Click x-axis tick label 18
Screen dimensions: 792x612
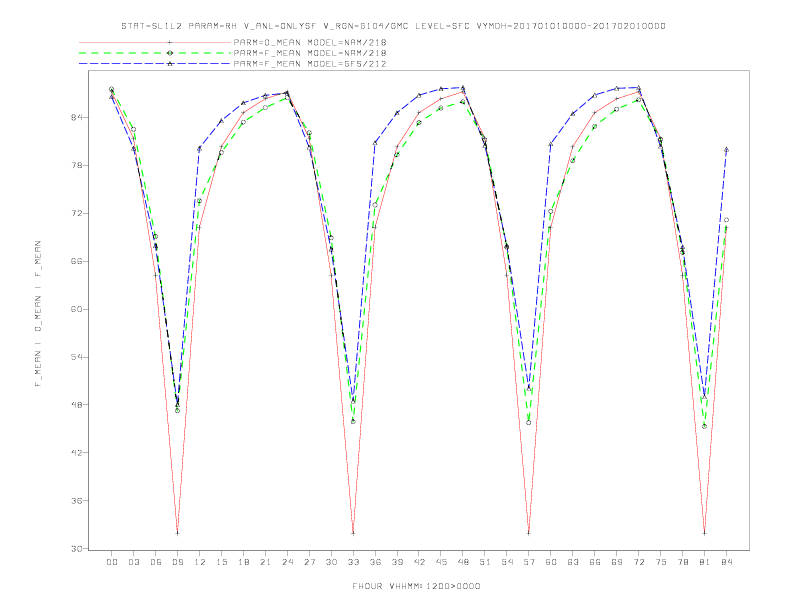243,562
